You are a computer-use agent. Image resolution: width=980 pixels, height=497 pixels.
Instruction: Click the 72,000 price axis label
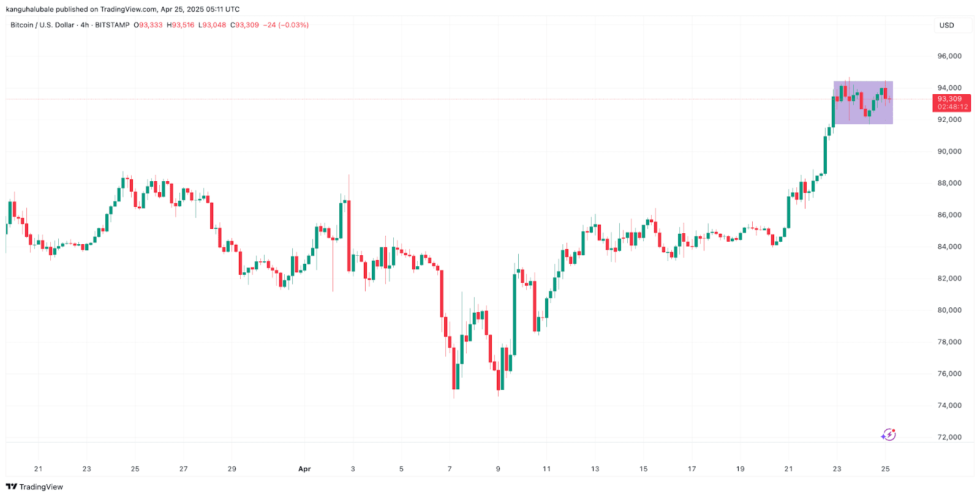tap(949, 438)
